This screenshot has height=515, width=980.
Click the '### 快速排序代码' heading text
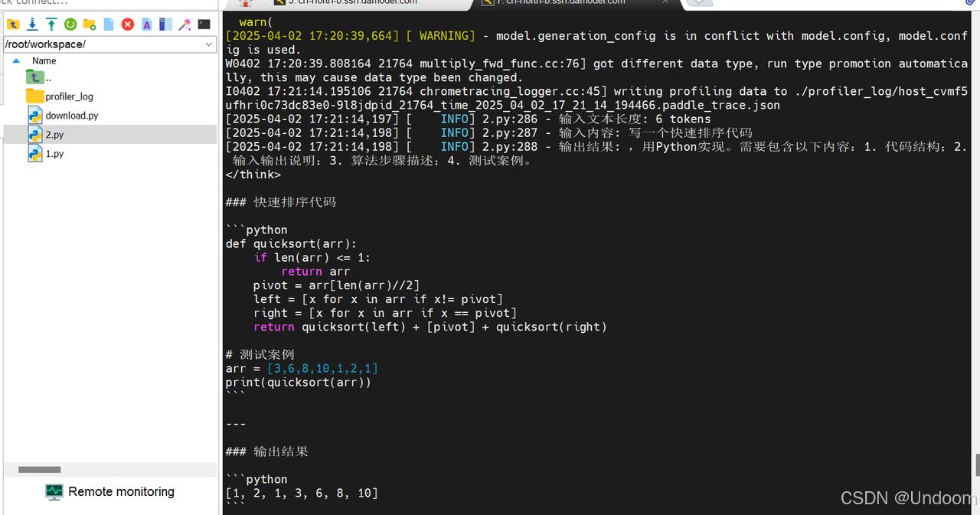tap(280, 202)
